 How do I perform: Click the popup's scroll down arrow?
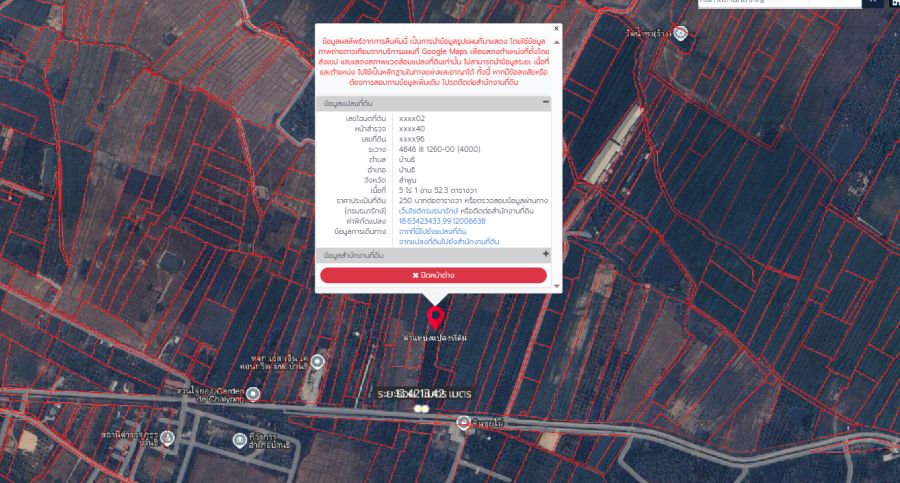point(557,286)
